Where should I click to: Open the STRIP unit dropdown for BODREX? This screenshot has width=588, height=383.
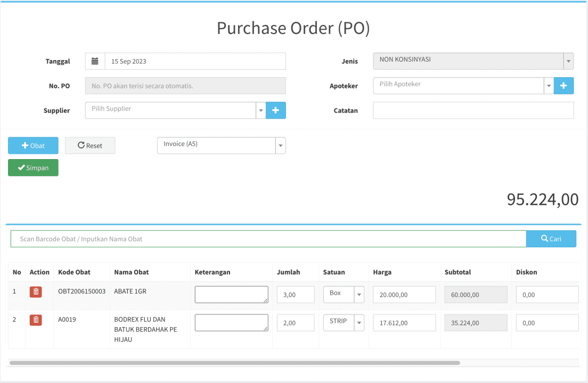(x=344, y=322)
